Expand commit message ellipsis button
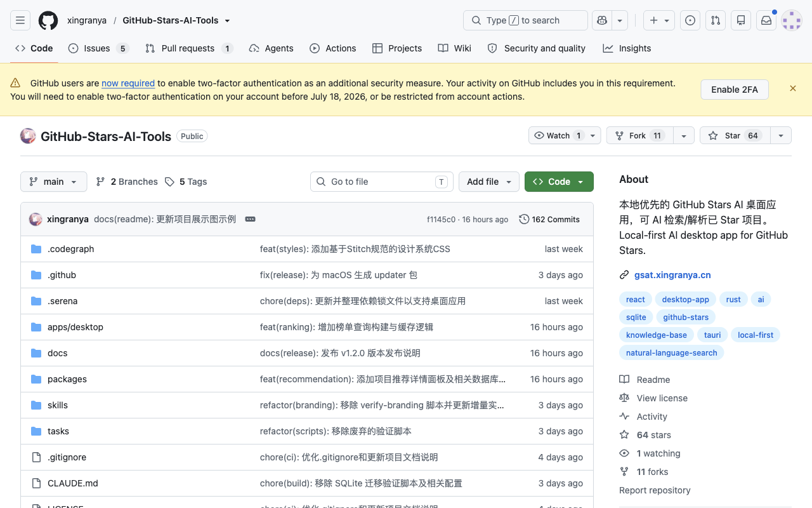This screenshot has height=508, width=812. pos(251,219)
